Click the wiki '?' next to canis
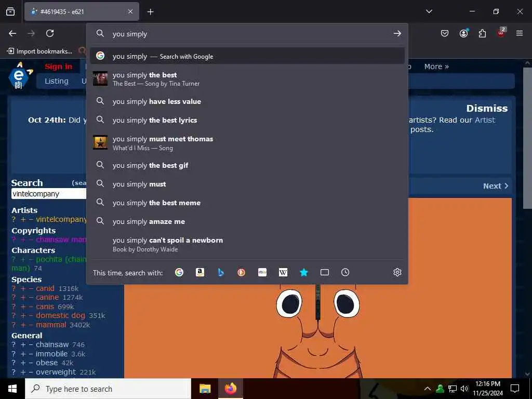The height and width of the screenshot is (399, 532). point(14,307)
